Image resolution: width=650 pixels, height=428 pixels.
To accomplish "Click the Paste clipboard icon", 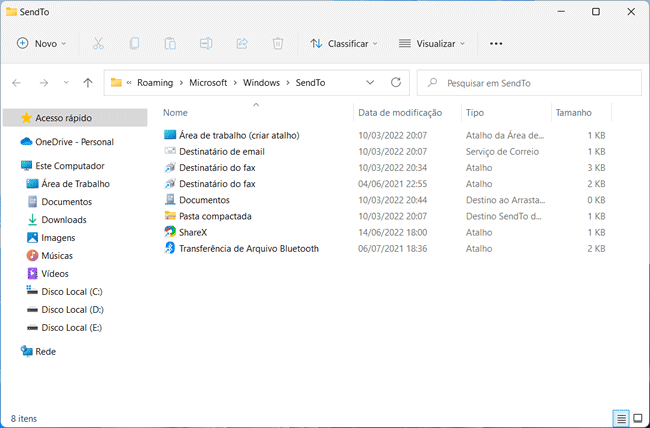I will tap(170, 44).
